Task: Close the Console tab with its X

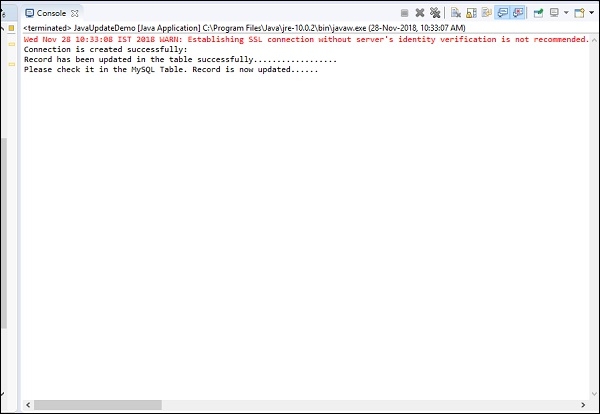Action: (x=75, y=13)
